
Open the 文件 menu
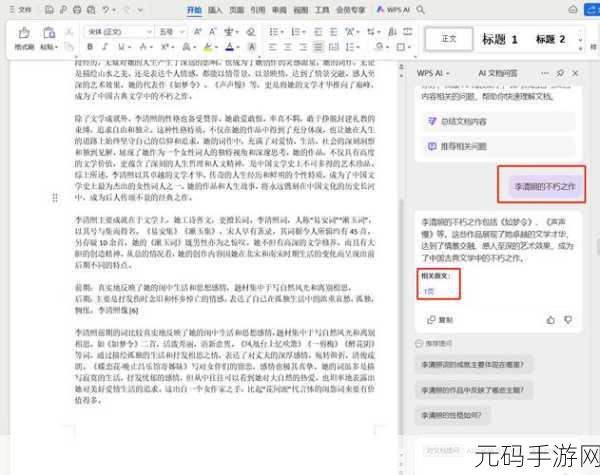click(20, 10)
